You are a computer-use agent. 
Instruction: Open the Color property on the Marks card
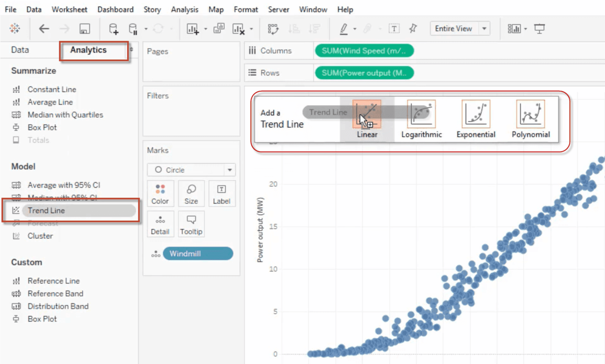(160, 194)
